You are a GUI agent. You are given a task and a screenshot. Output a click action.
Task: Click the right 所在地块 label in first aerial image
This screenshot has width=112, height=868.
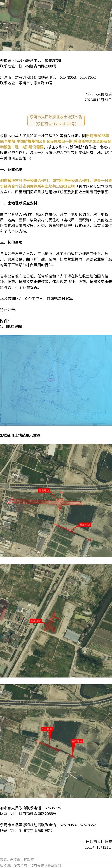coord(85,525)
